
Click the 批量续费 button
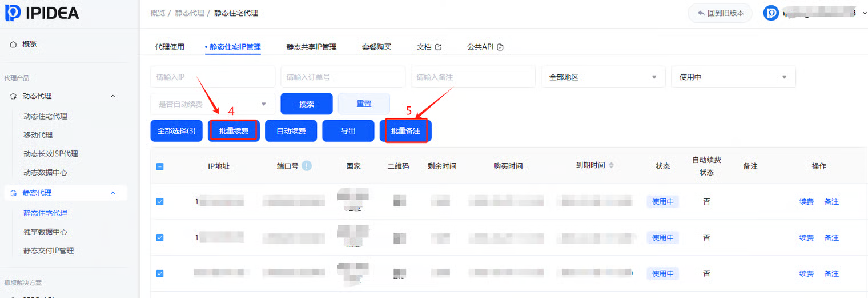tap(234, 131)
